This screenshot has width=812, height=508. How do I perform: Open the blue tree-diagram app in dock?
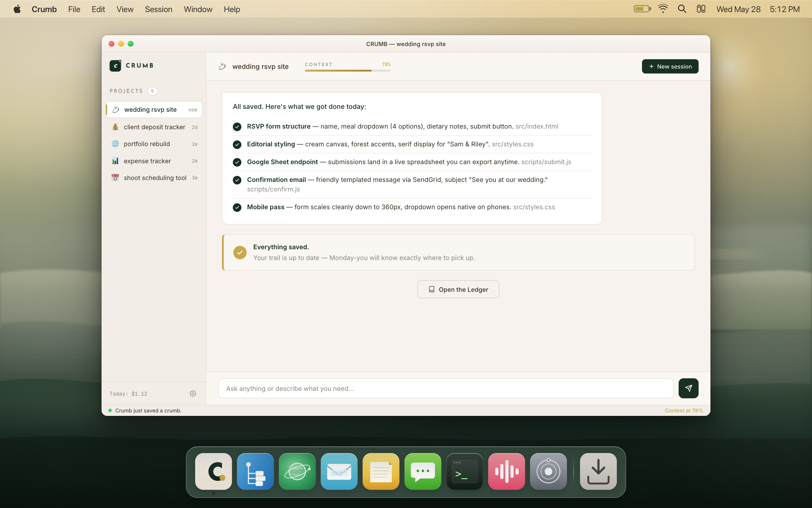pyautogui.click(x=255, y=471)
